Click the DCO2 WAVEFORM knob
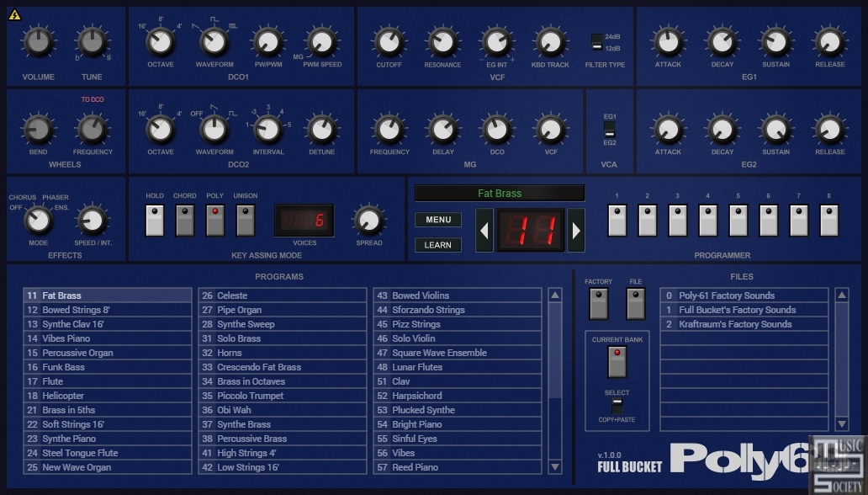 tap(214, 129)
